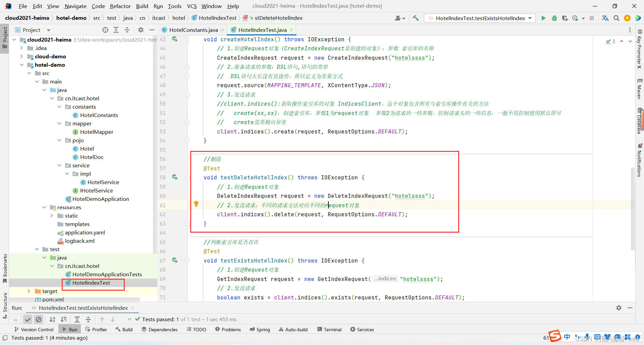Image resolution: width=644 pixels, height=345 pixels.
Task: Toggle Database tool window on right
Action: point(640,121)
